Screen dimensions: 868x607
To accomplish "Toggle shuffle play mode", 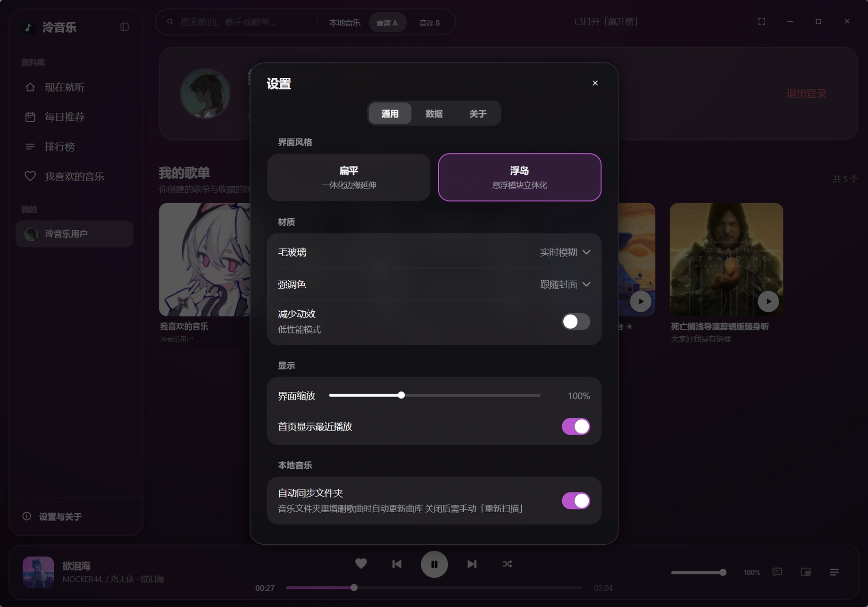I will (507, 564).
